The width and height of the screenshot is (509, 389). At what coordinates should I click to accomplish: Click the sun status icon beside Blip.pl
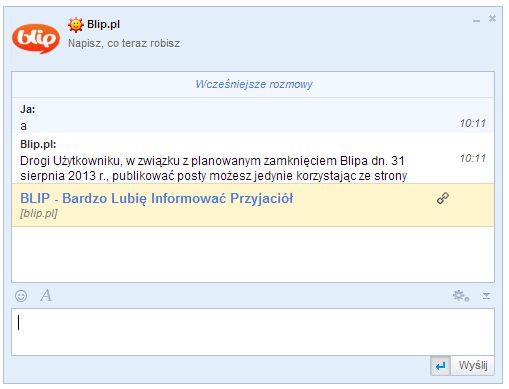[x=76, y=25]
